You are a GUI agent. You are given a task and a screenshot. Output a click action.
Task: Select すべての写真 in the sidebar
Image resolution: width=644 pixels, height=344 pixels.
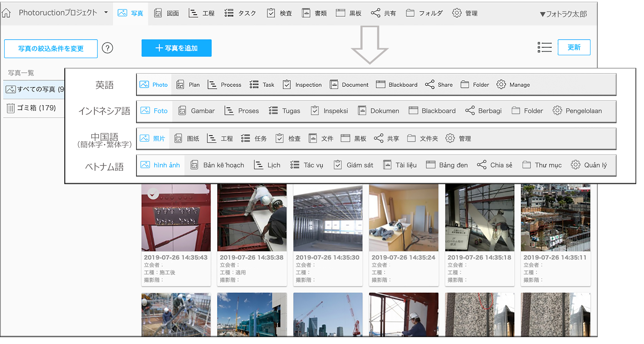point(34,89)
